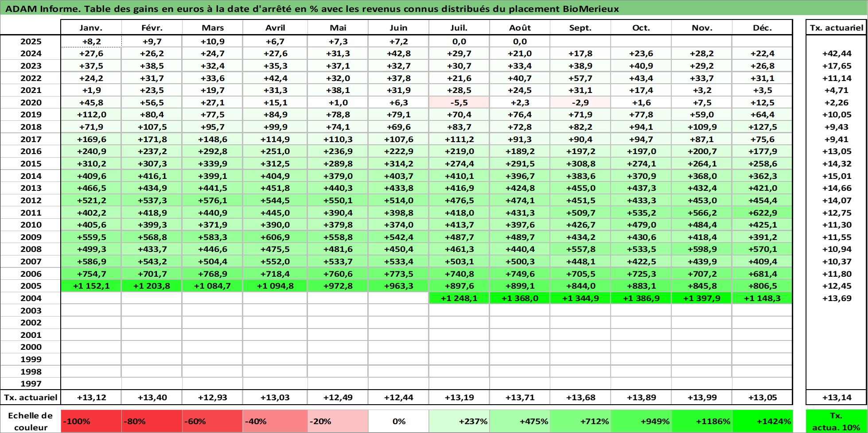Click the Tx. actua. 10% green box
The height and width of the screenshot is (433, 868).
(x=836, y=421)
